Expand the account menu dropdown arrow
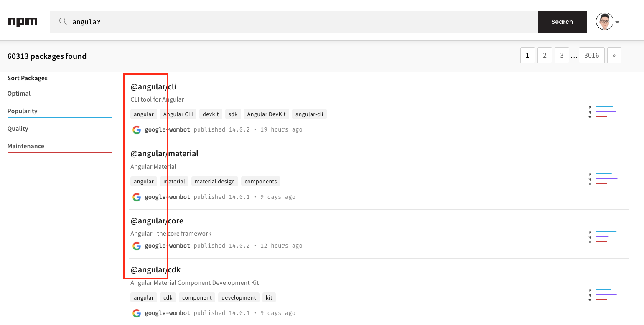644x325 pixels. click(617, 22)
